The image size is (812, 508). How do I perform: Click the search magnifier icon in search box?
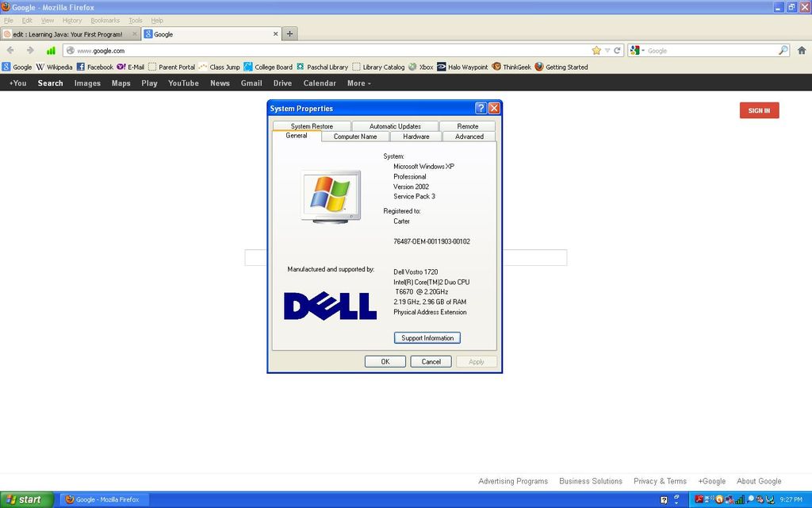783,50
